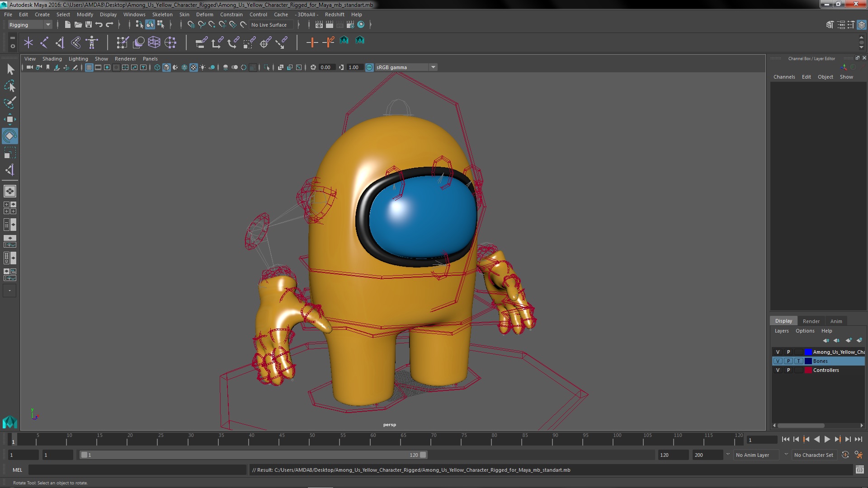Move selected layer up in list

pos(826,340)
